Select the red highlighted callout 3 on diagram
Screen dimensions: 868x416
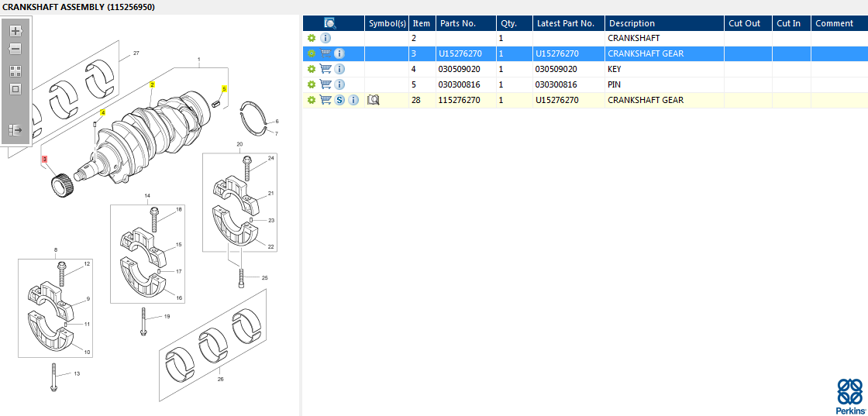45,159
